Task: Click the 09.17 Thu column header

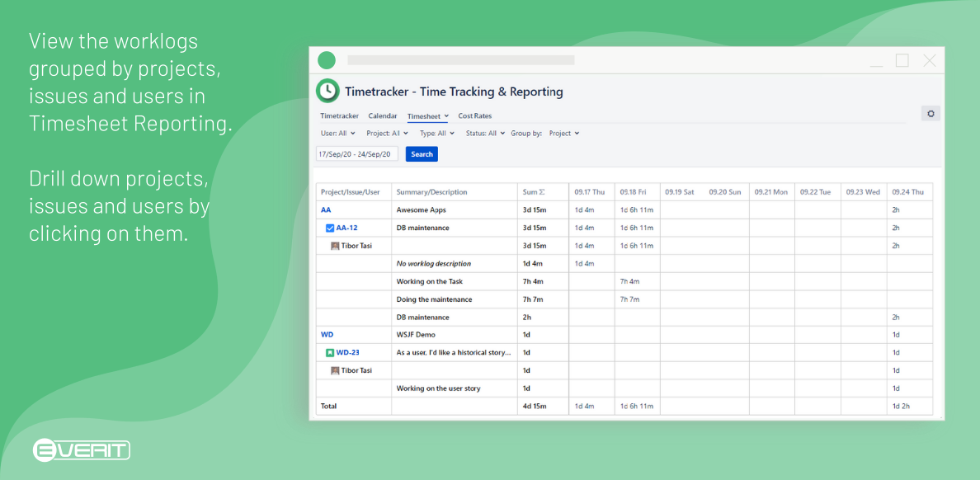Action: click(591, 192)
